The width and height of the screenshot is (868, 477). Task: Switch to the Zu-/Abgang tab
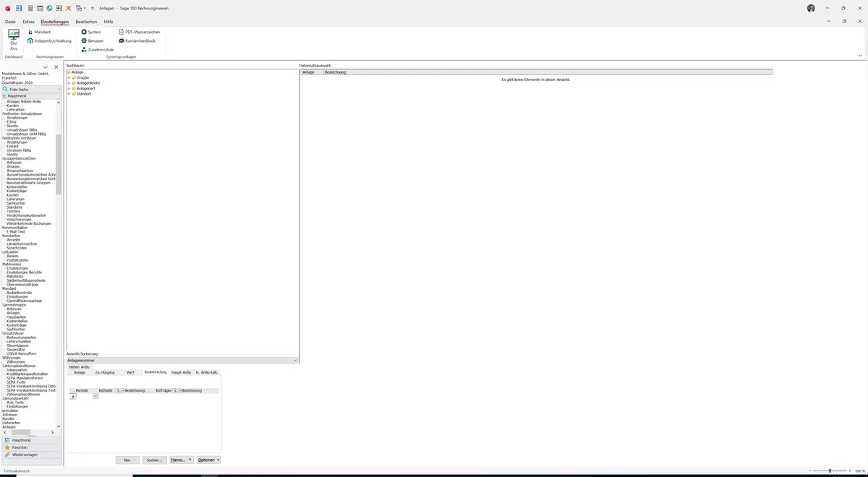point(105,372)
